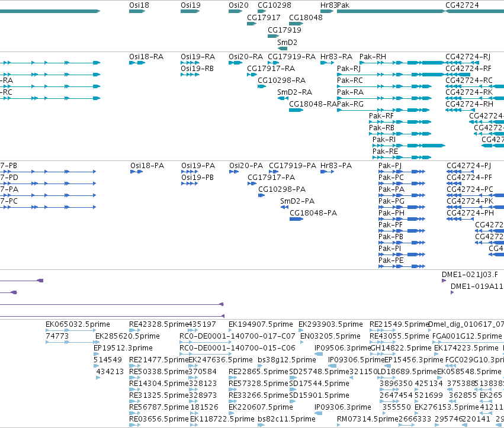Open protein label SmD2-PA
The width and height of the screenshot is (504, 428).
[x=297, y=201]
